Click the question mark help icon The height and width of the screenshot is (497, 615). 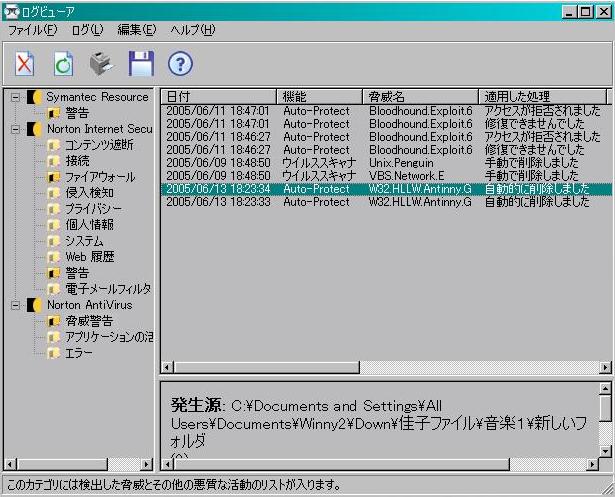(180, 64)
